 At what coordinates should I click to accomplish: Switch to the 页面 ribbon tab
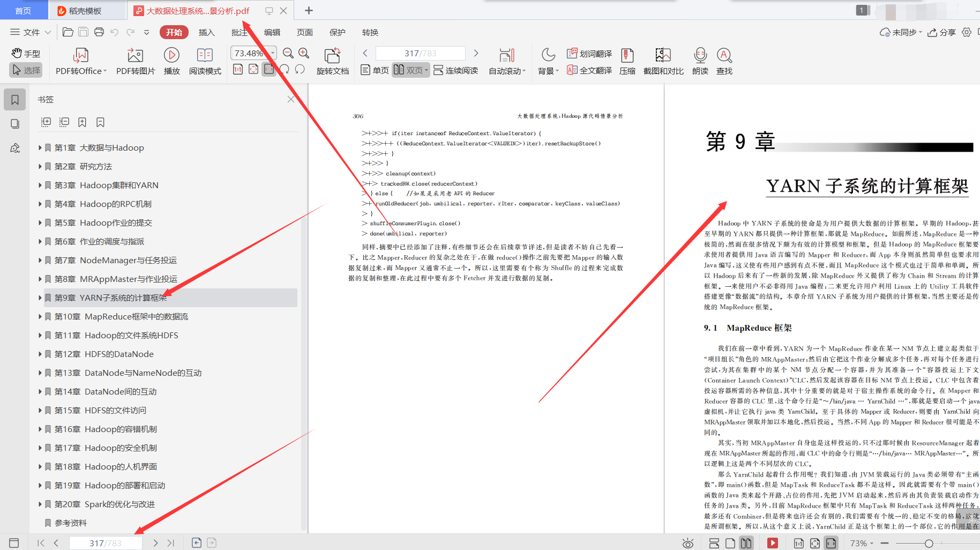point(305,32)
